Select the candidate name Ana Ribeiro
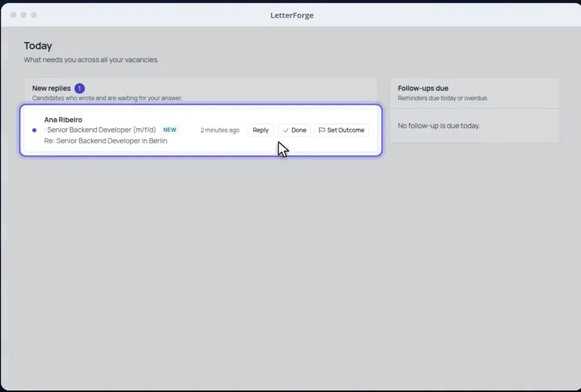This screenshot has width=581, height=392. tap(64, 120)
